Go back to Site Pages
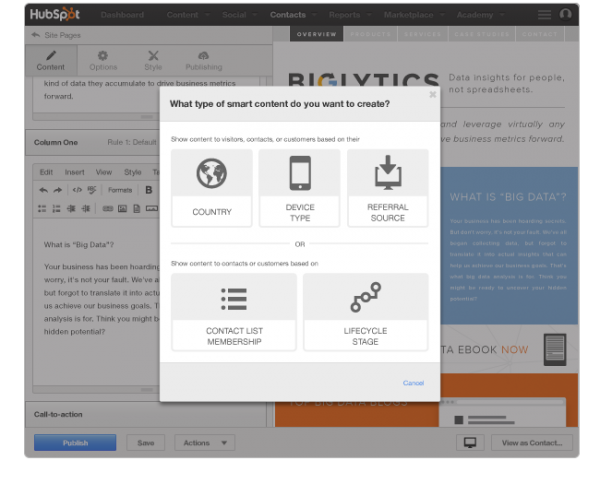This screenshot has width=600, height=484. (57, 35)
